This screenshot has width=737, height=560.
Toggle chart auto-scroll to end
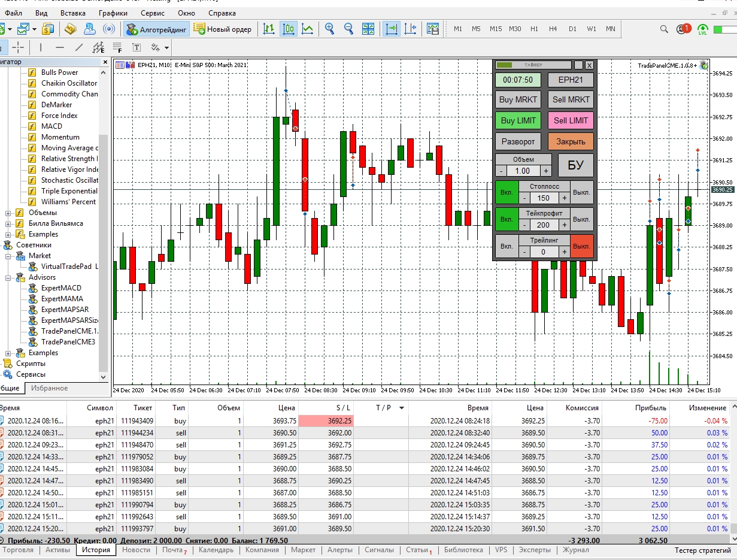click(392, 29)
